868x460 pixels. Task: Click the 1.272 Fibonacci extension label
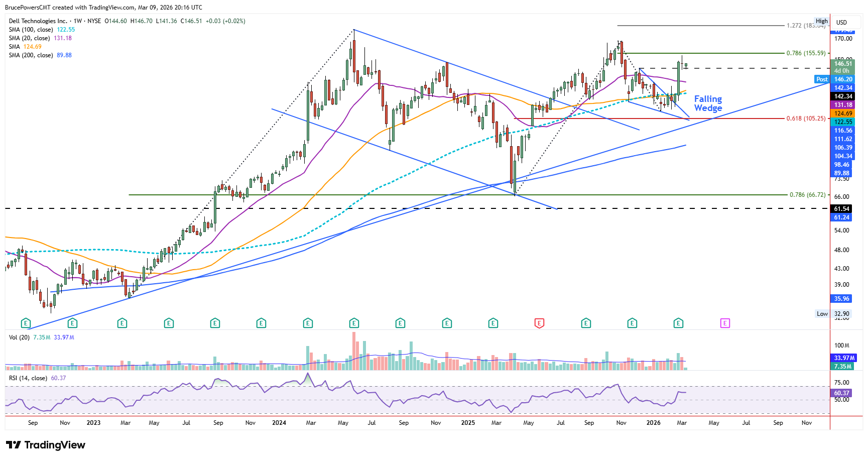(x=806, y=26)
